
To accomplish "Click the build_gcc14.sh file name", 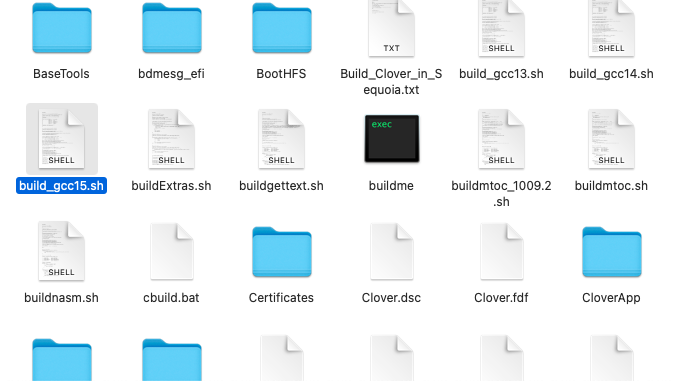I will [x=612, y=74].
